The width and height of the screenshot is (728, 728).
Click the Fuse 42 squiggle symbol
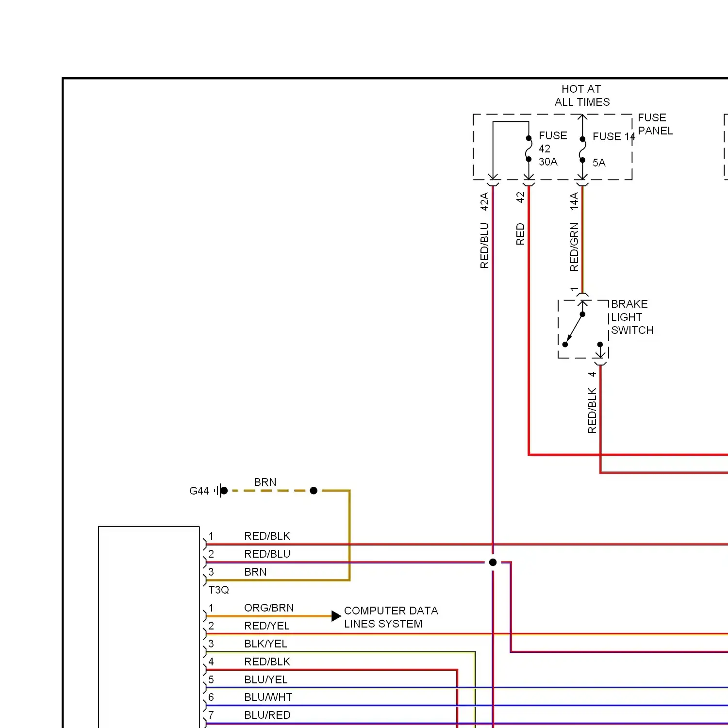tap(529, 149)
